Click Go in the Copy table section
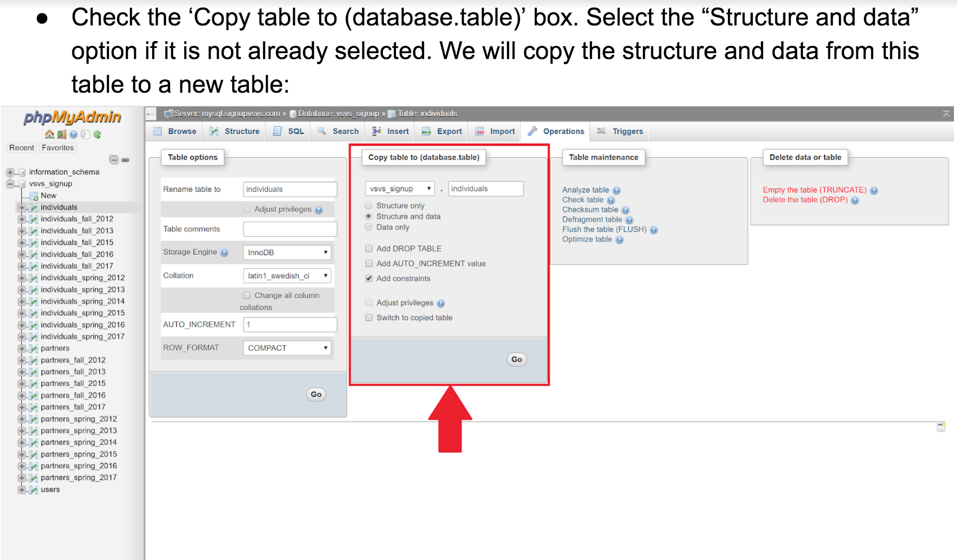Viewport: 957px width, 560px height. 516,359
